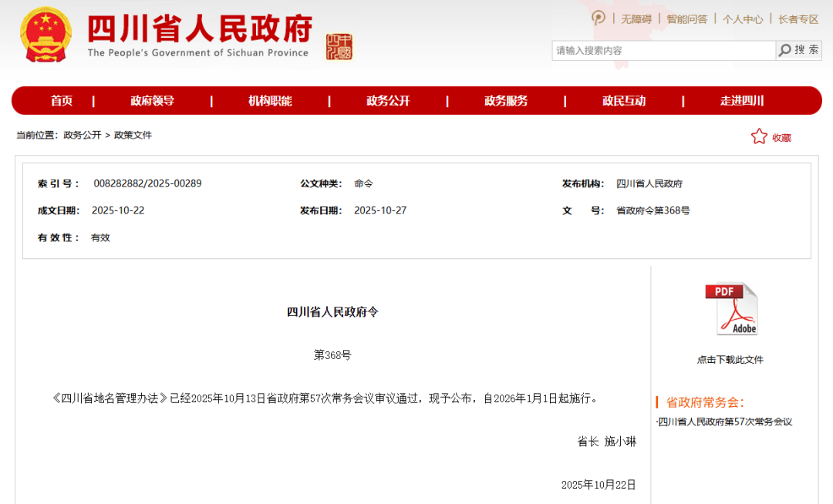833x504 pixels.
Task: Select 首页 in navigation bar
Action: [62, 101]
